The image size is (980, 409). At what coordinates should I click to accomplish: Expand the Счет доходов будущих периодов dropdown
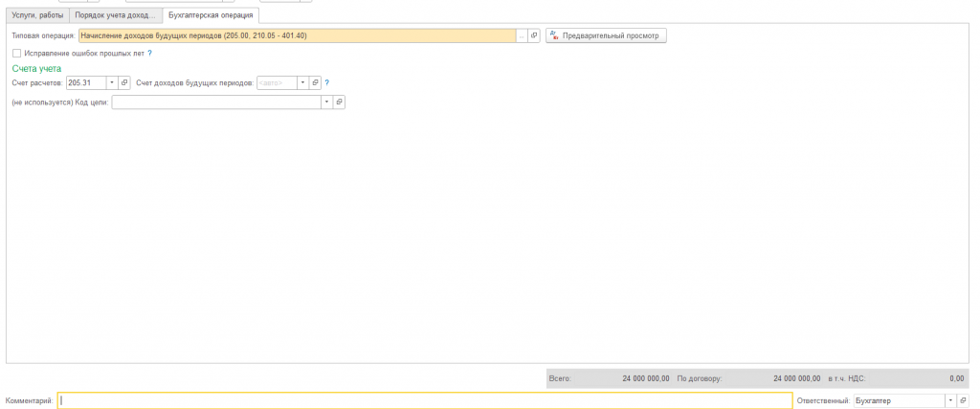(x=303, y=82)
